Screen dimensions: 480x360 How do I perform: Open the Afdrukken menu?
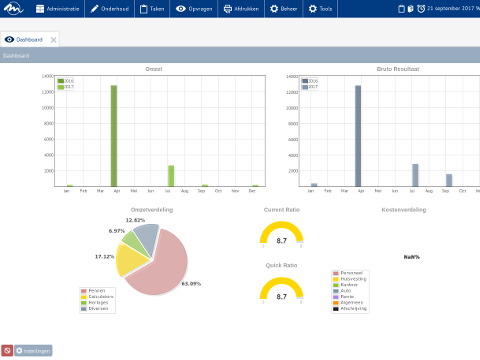coord(241,9)
